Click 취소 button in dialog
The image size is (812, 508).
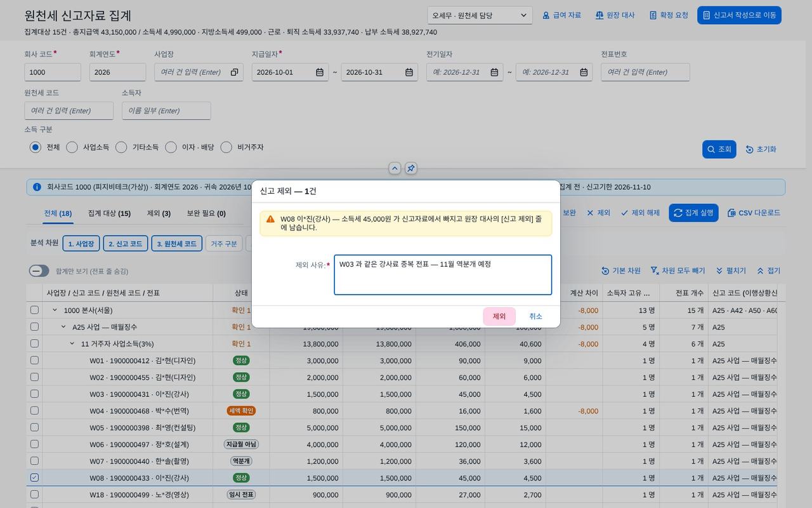point(535,316)
